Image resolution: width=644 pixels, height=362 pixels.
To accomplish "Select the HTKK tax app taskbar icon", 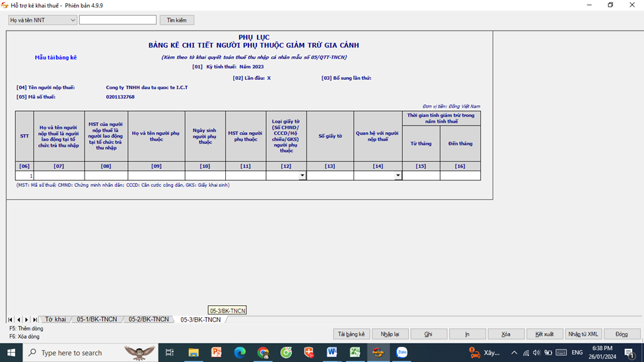I will coord(378,353).
